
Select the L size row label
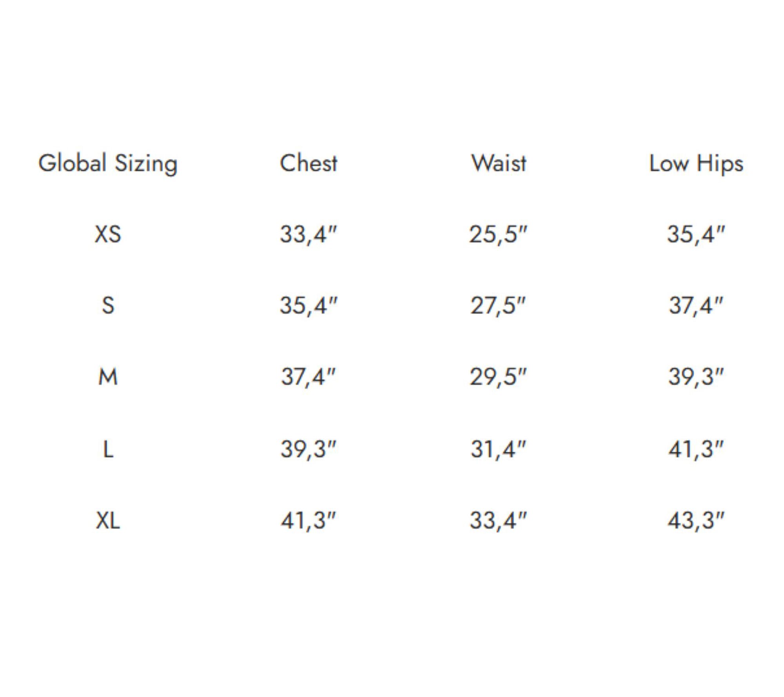[x=108, y=449]
